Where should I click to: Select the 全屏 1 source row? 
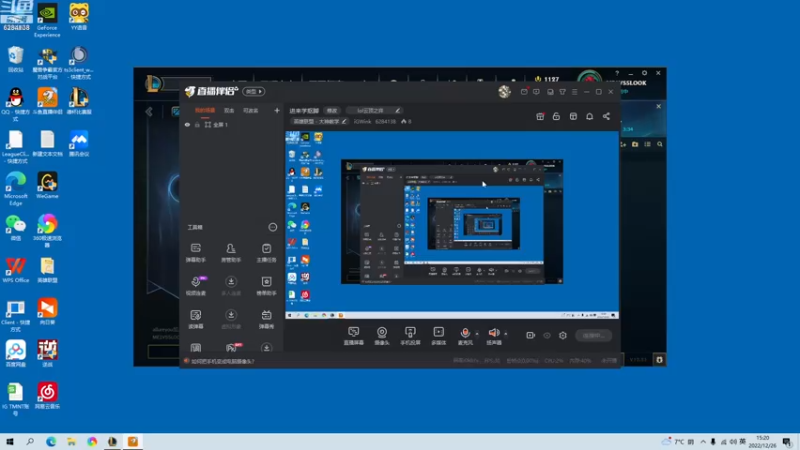(232, 124)
